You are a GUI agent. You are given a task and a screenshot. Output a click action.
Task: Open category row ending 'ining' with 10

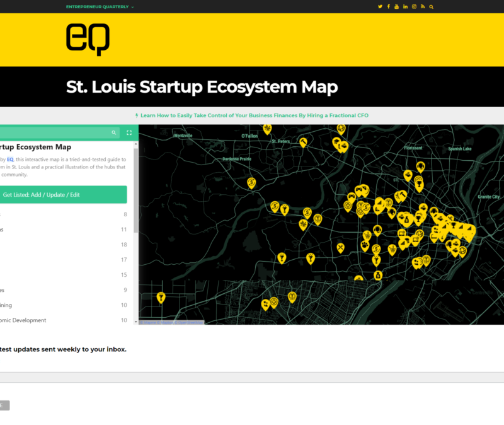(64, 305)
